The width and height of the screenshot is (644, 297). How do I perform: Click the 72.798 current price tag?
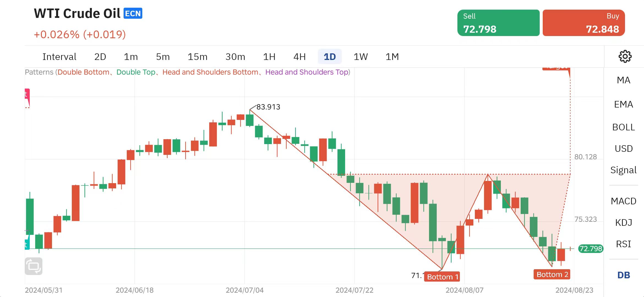coord(591,249)
